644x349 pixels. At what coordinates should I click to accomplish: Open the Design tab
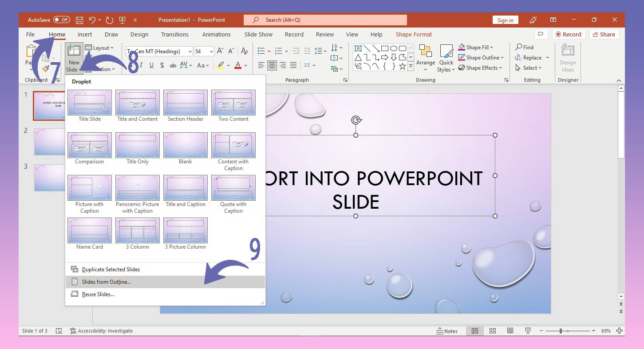click(x=139, y=34)
